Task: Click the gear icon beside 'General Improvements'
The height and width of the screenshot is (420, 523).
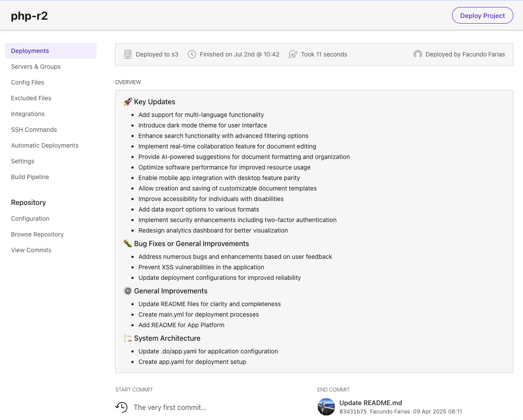Action: click(x=127, y=290)
